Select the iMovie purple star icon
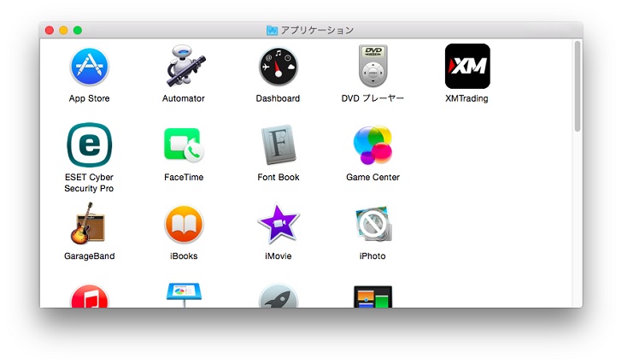 pyautogui.click(x=279, y=224)
